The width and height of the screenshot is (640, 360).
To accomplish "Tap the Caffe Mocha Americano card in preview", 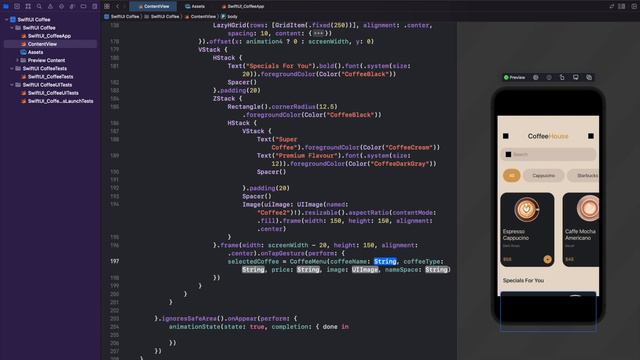I will [581, 230].
